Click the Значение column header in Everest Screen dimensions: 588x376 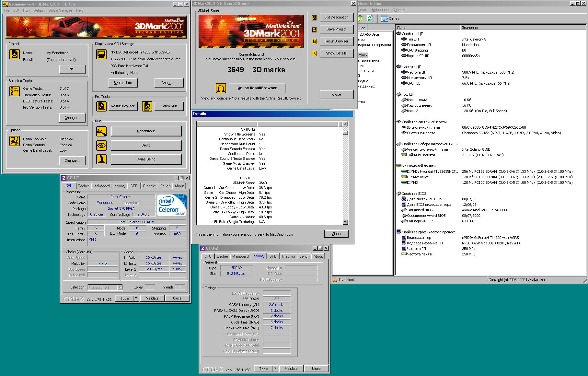click(x=523, y=28)
